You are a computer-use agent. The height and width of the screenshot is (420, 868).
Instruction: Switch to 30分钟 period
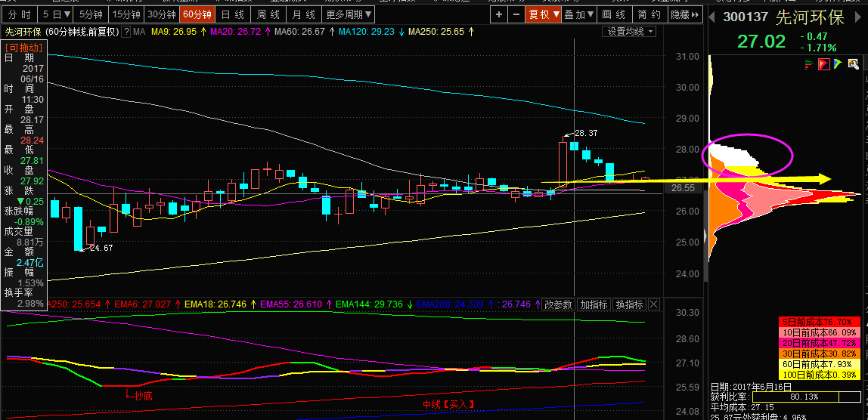163,14
